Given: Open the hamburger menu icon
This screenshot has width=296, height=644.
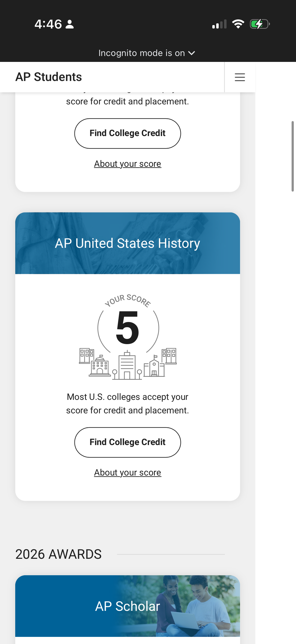Looking at the screenshot, I should click(240, 77).
